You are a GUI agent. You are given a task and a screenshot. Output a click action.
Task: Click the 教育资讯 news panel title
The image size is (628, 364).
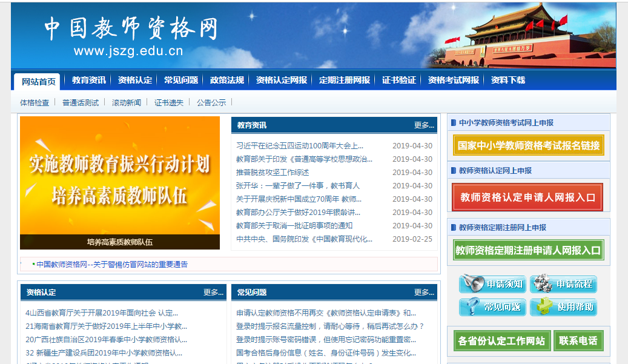252,125
